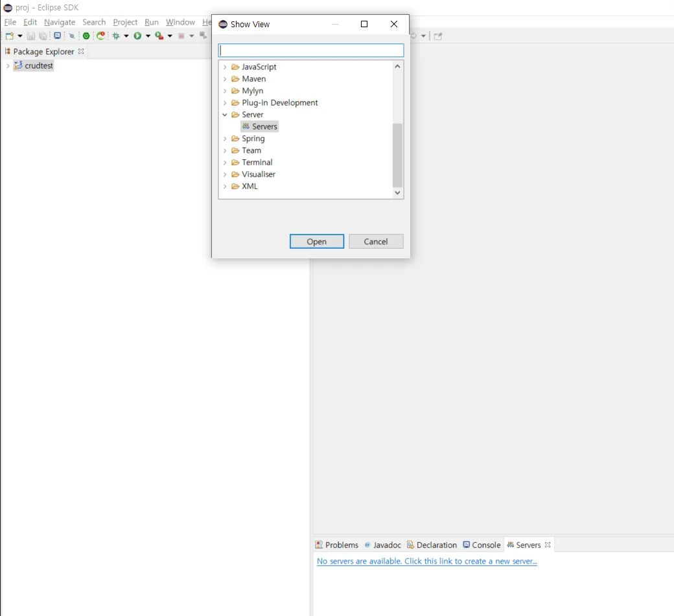Click the green Run toolbar icon
The image size is (674, 616).
137,36
